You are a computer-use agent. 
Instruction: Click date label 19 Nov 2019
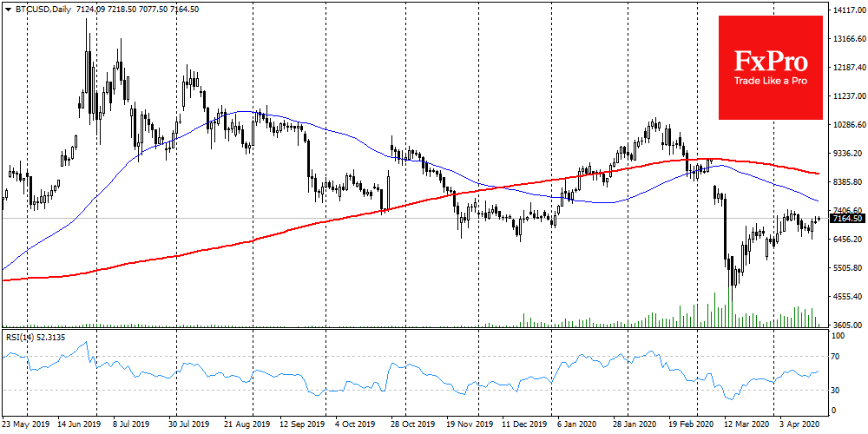pyautogui.click(x=469, y=424)
